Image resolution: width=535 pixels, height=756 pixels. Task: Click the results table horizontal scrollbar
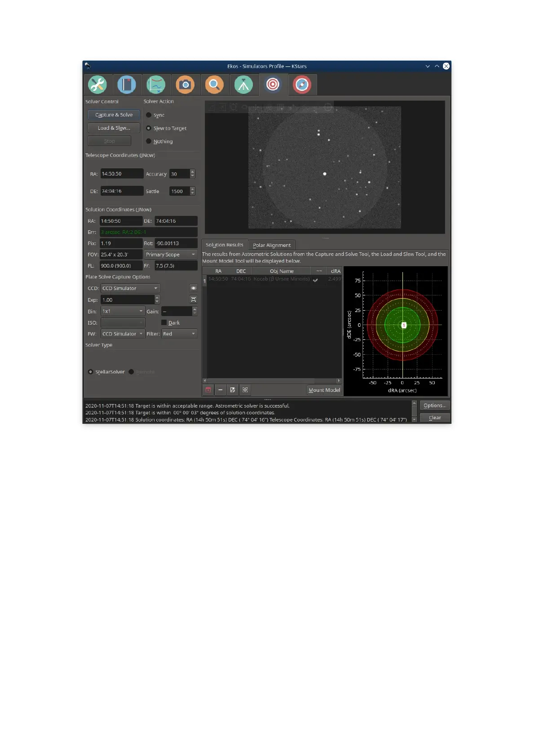tap(272, 381)
